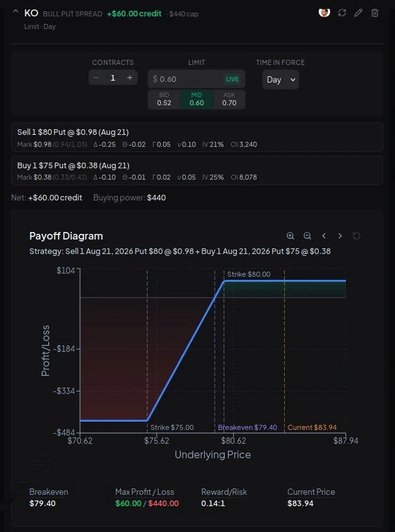The width and height of the screenshot is (395, 532).
Task: Refresh the KO order quotes
Action: pos(342,13)
